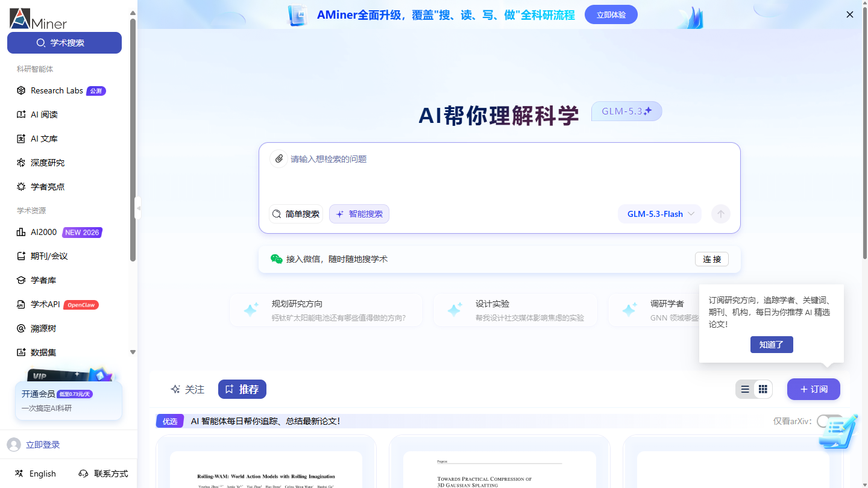Click the Research Labs cube icon
The width and height of the screenshot is (868, 488).
(20, 90)
